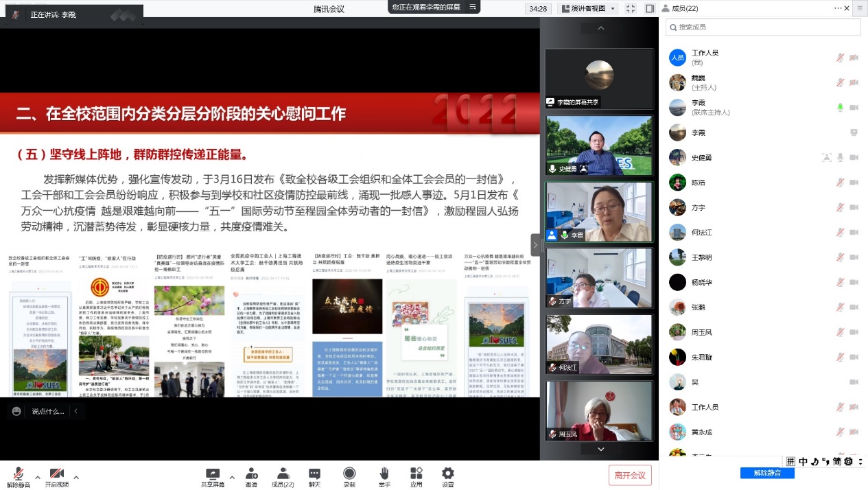Open the 共享屏幕 screen share
The image size is (868, 490).
213,474
